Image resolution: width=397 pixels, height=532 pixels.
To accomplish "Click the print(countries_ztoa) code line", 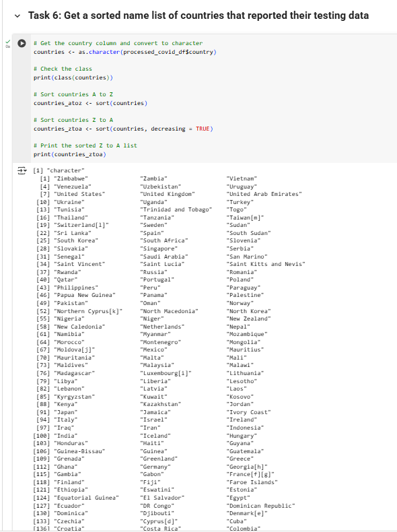I will [69, 154].
